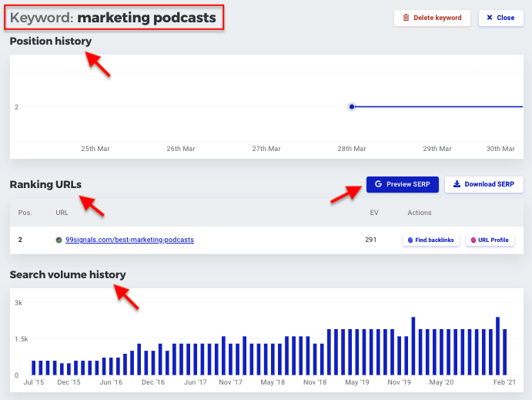Click the blue dot icon in Find backlinks

tap(410, 240)
